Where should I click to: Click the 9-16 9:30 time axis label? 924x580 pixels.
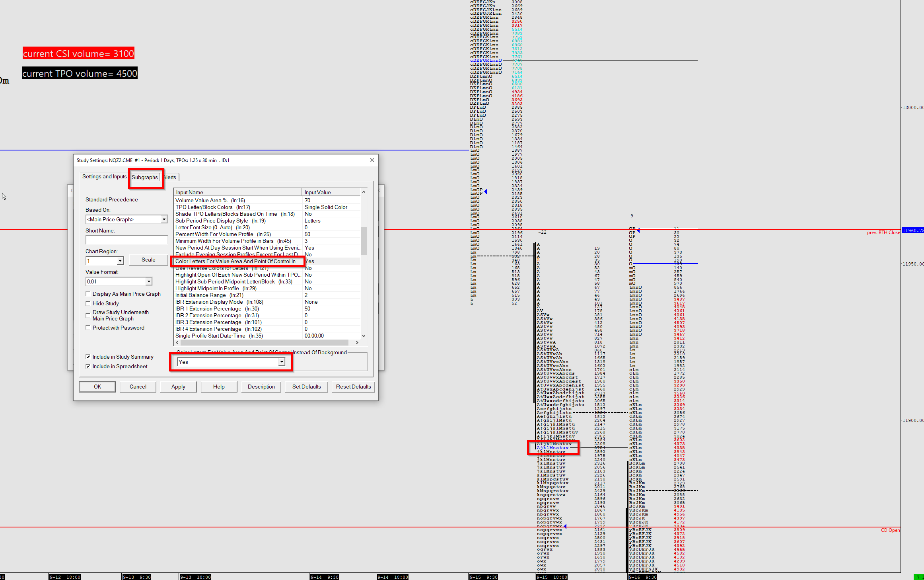tap(643, 577)
